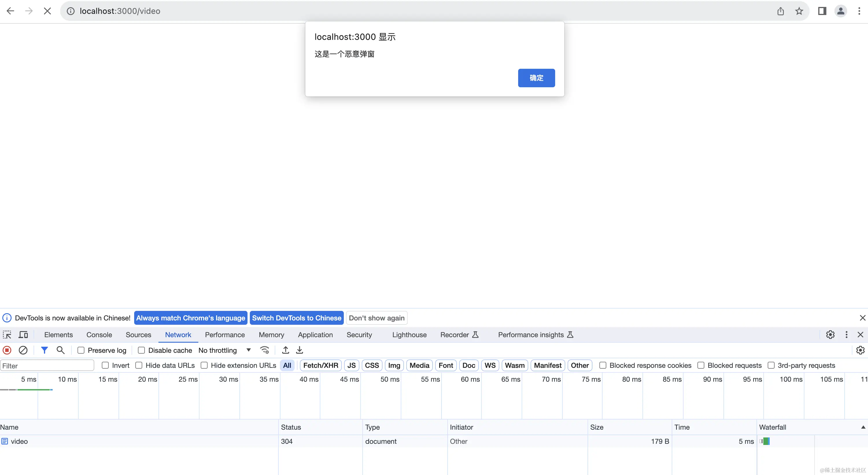
Task: Open the Sources tab
Action: click(x=138, y=335)
